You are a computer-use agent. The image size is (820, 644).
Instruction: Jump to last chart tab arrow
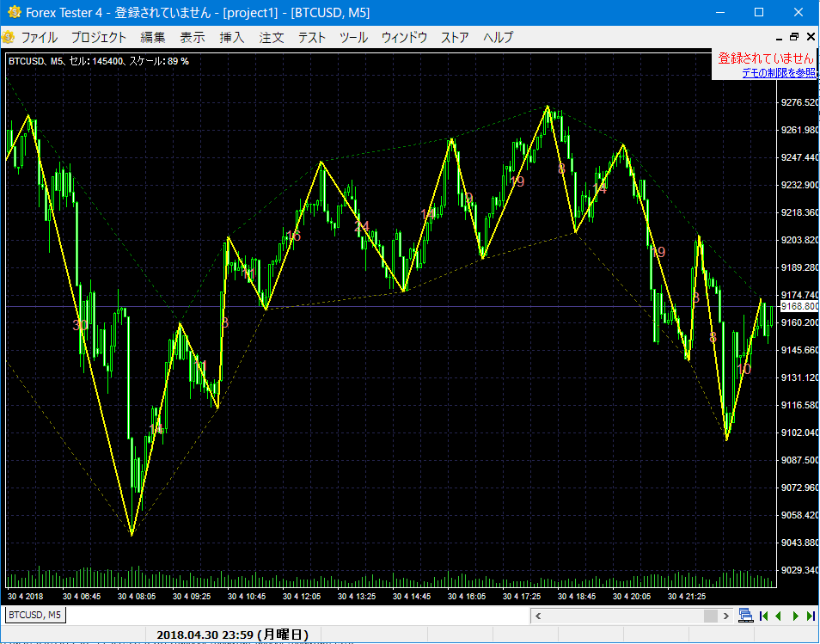811,616
